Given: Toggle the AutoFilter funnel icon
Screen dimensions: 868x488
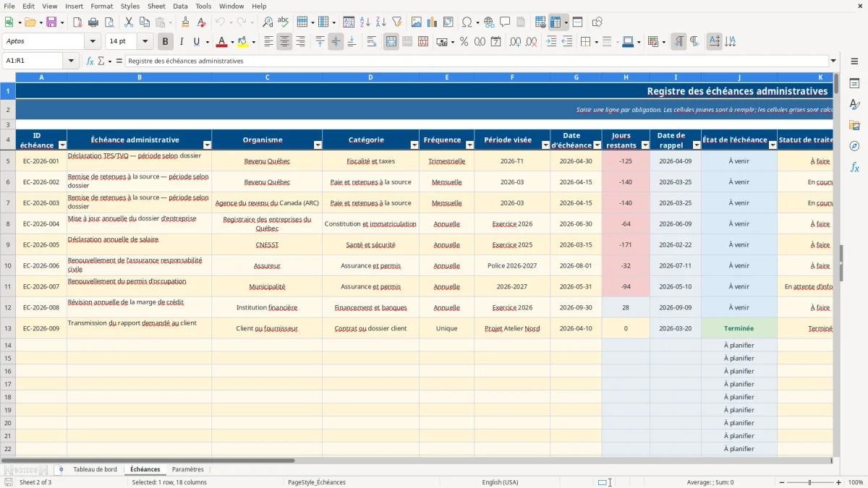Looking at the screenshot, I should 396,22.
